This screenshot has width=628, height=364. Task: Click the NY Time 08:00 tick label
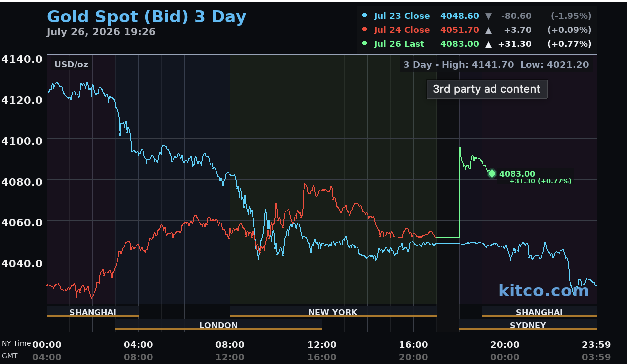(x=230, y=344)
